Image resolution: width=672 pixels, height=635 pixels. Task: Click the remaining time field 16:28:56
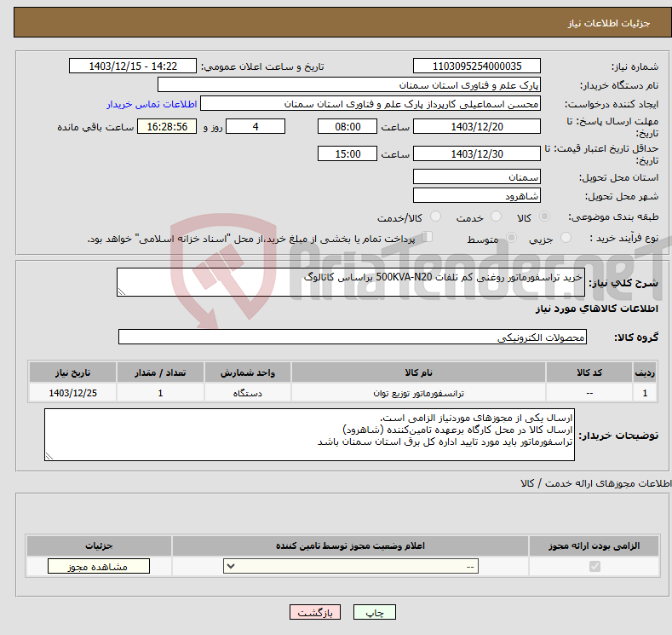point(167,126)
